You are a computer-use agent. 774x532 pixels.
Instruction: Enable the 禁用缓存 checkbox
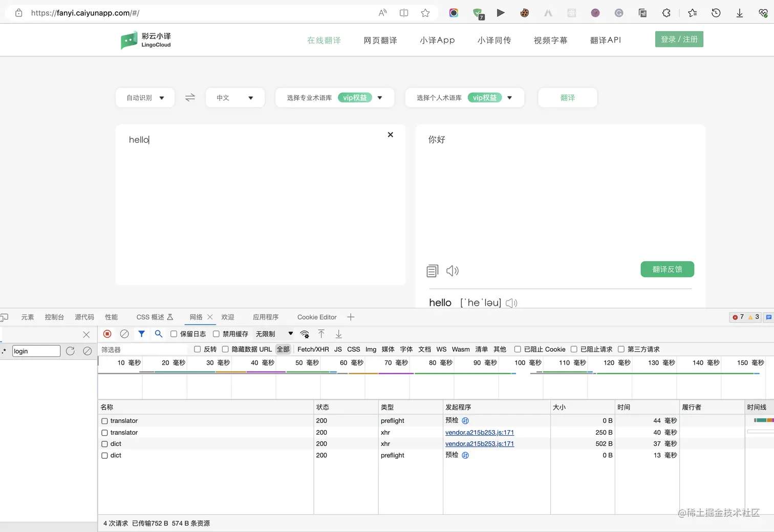(217, 334)
